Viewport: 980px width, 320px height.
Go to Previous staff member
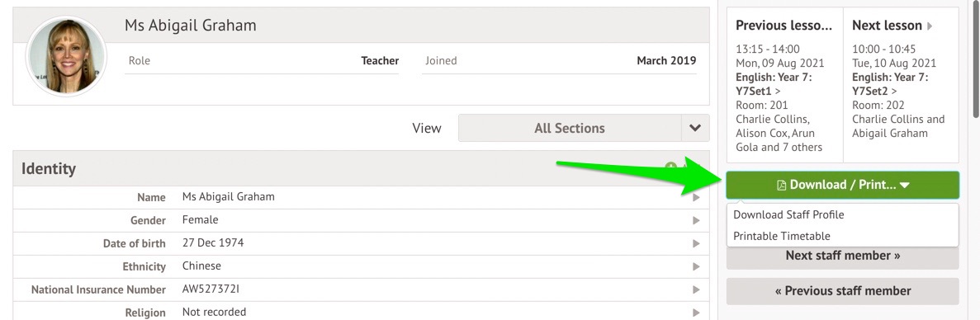(x=842, y=290)
